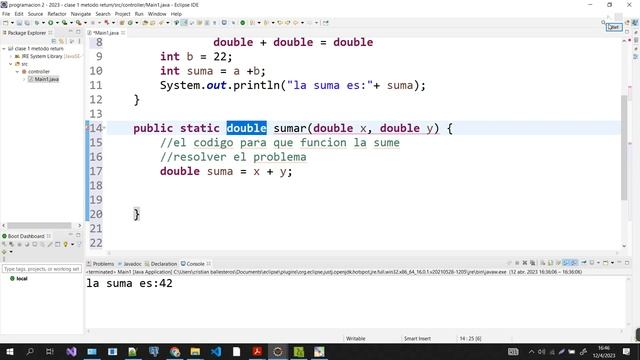The height and width of the screenshot is (360, 640).
Task: Open the Window menu
Action: tap(157, 14)
